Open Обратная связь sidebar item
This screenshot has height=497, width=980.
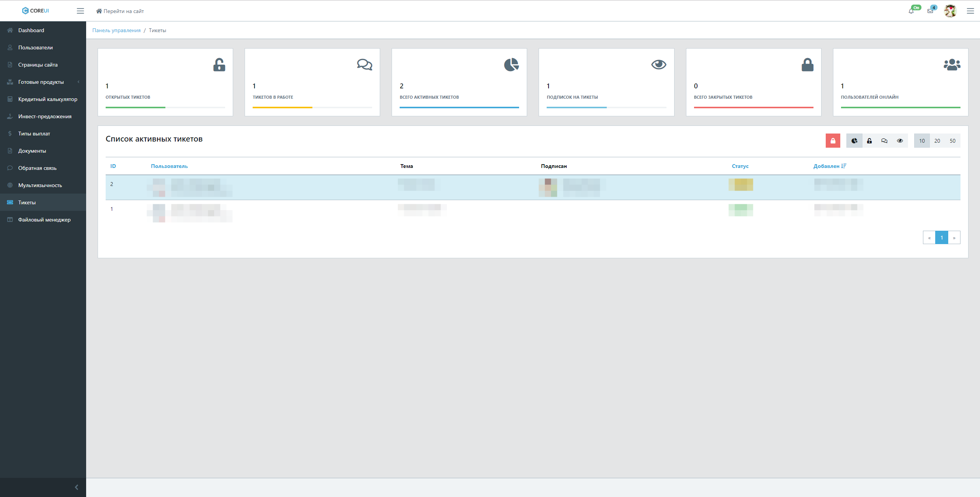(x=37, y=168)
